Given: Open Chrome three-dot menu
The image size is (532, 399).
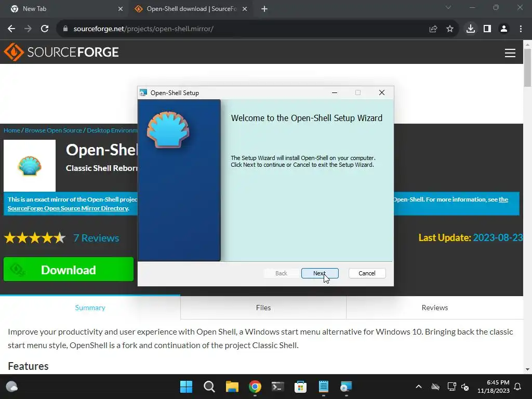Looking at the screenshot, I should pyautogui.click(x=521, y=29).
